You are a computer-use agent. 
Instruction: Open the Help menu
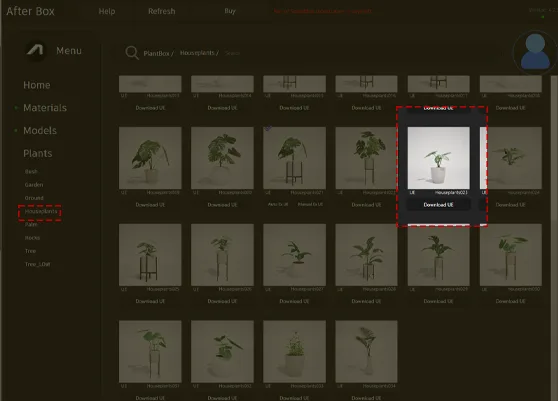[x=107, y=11]
